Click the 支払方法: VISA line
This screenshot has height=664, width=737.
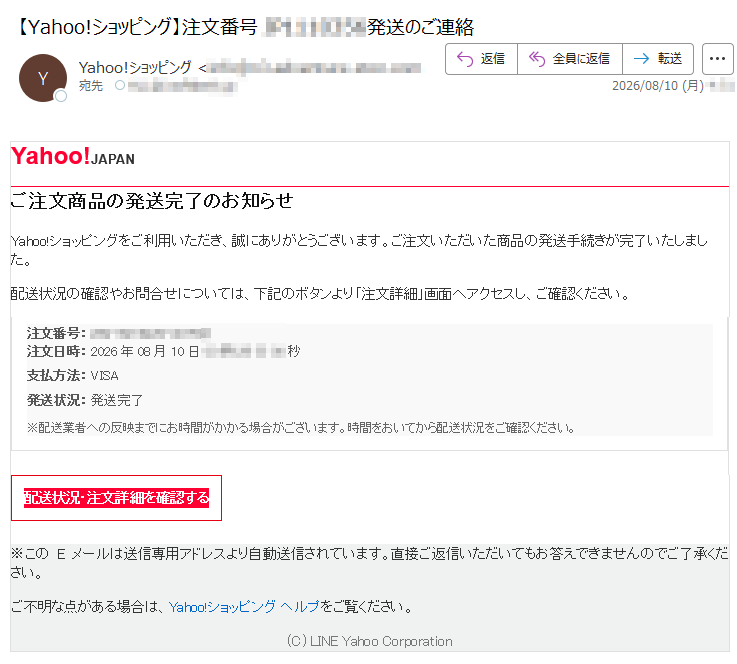[x=73, y=375]
